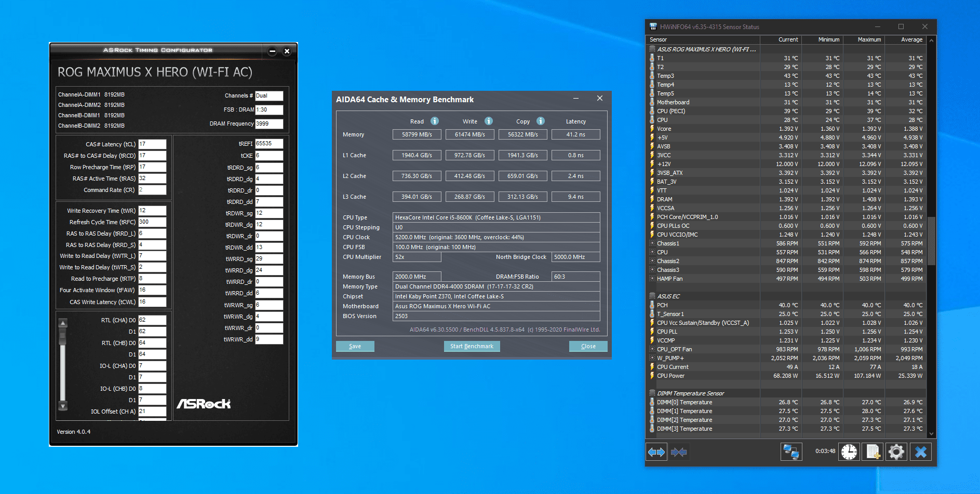
Task: Click the Minimum column header in HWiNFO
Action: [x=822, y=39]
